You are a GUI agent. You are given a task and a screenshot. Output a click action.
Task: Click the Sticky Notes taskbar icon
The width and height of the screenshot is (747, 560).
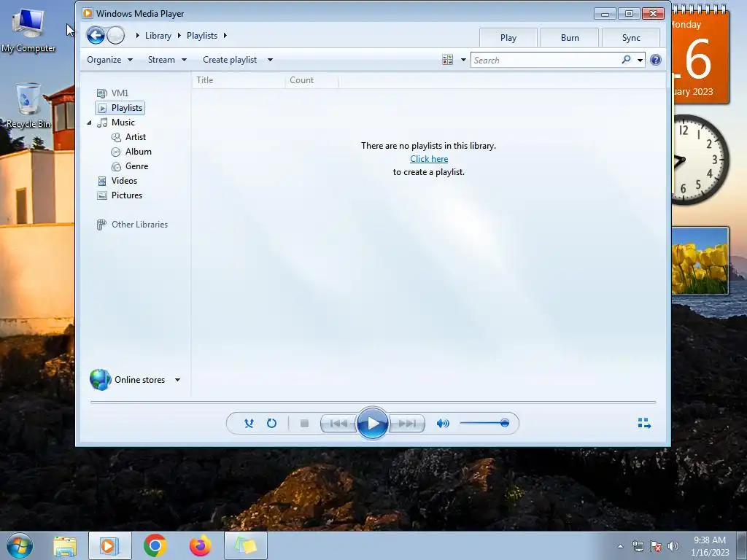click(x=245, y=545)
